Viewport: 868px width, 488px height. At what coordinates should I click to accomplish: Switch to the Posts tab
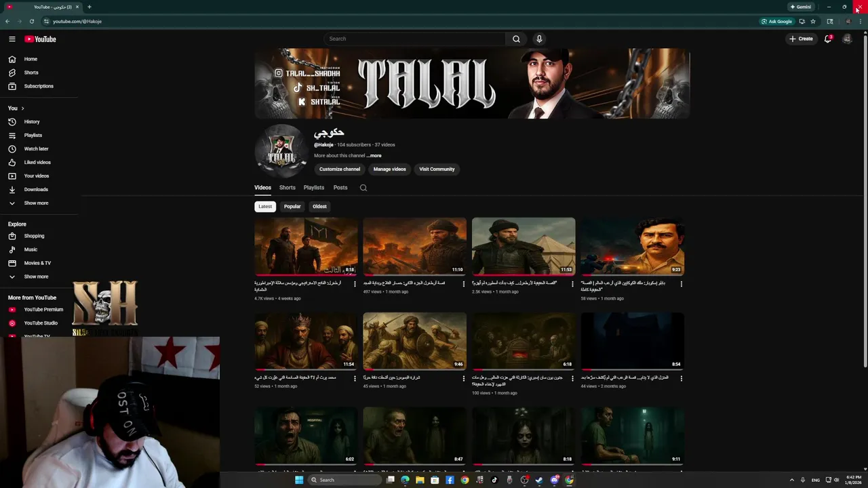(x=340, y=188)
